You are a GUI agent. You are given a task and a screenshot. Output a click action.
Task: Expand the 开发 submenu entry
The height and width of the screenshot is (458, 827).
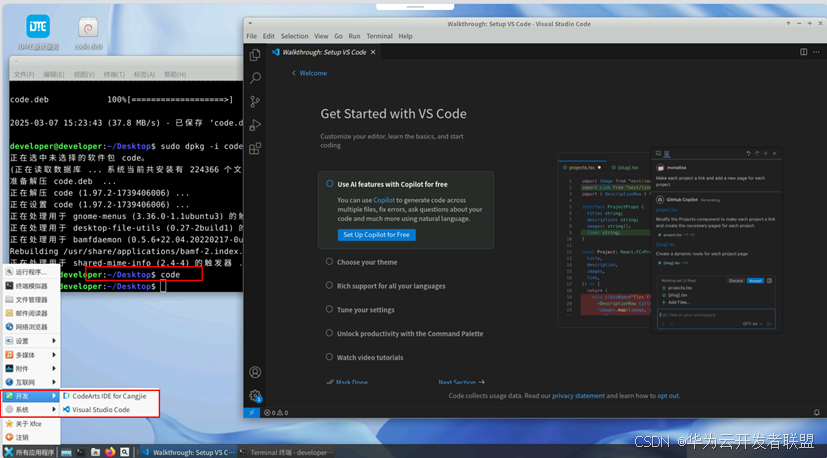tap(31, 396)
